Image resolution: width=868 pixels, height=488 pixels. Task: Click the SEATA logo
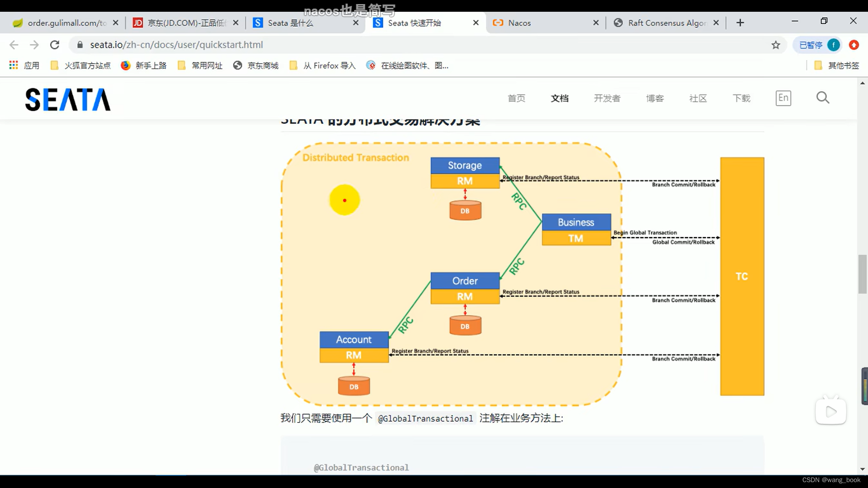68,99
